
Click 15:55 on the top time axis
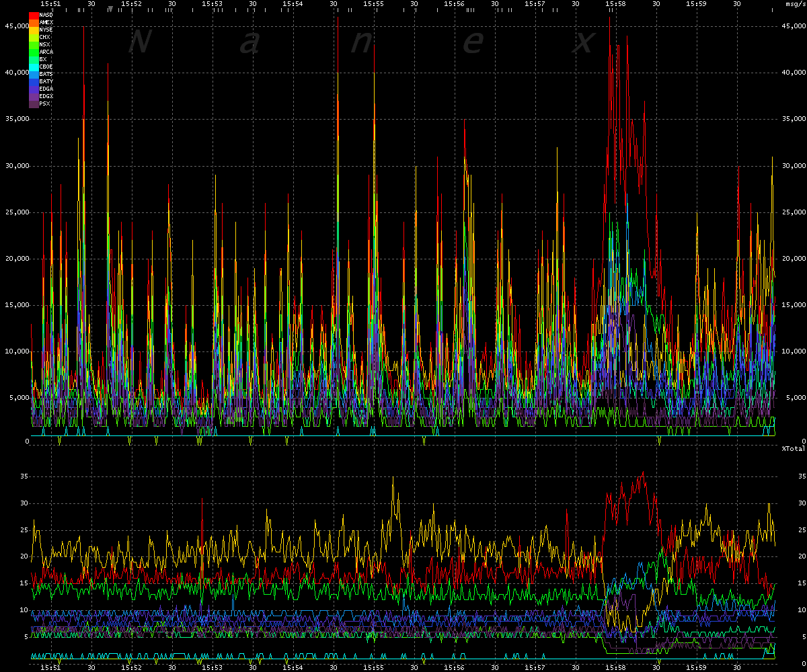[x=373, y=4]
